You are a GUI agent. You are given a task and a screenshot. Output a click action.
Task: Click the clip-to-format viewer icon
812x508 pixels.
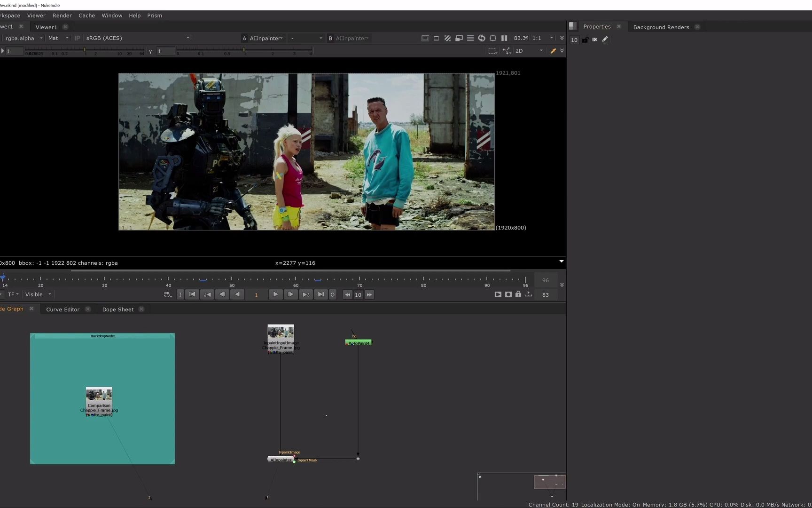(425, 38)
